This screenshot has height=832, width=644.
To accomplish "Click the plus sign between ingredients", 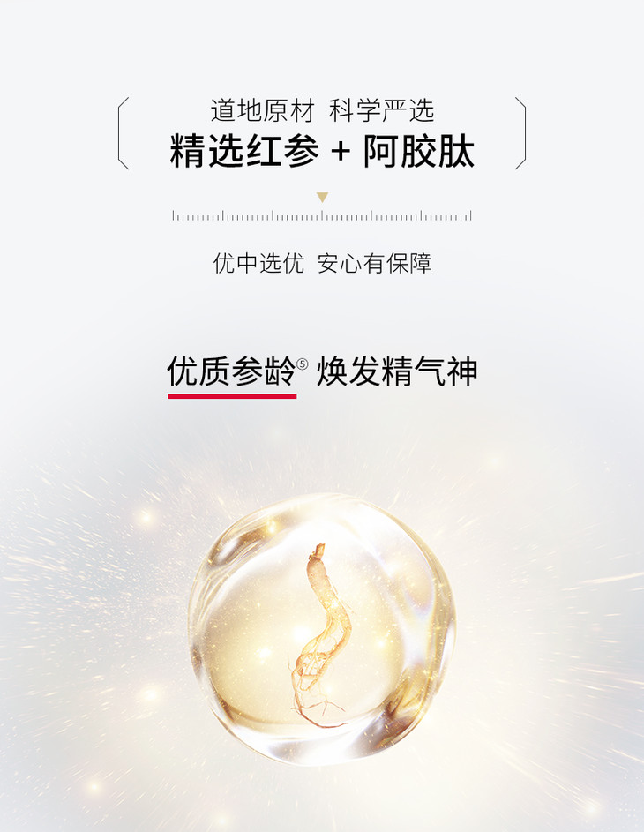I will click(x=340, y=153).
